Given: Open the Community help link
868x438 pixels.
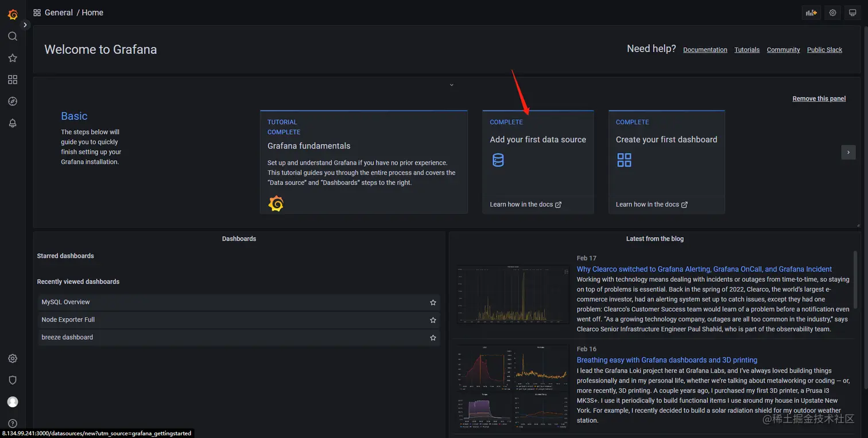Looking at the screenshot, I should point(783,50).
